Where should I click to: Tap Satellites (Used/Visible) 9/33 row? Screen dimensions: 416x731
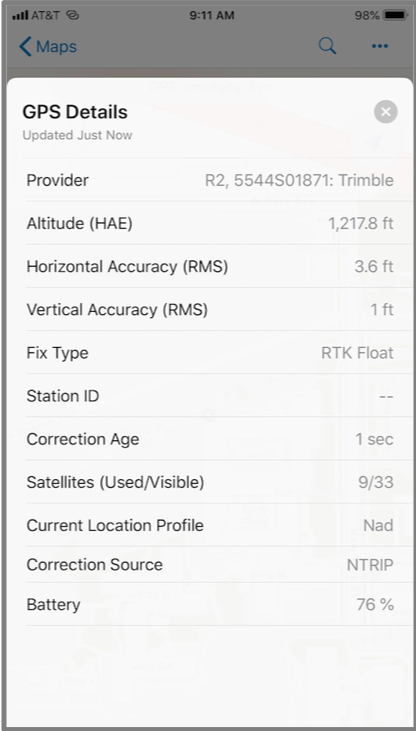(210, 482)
